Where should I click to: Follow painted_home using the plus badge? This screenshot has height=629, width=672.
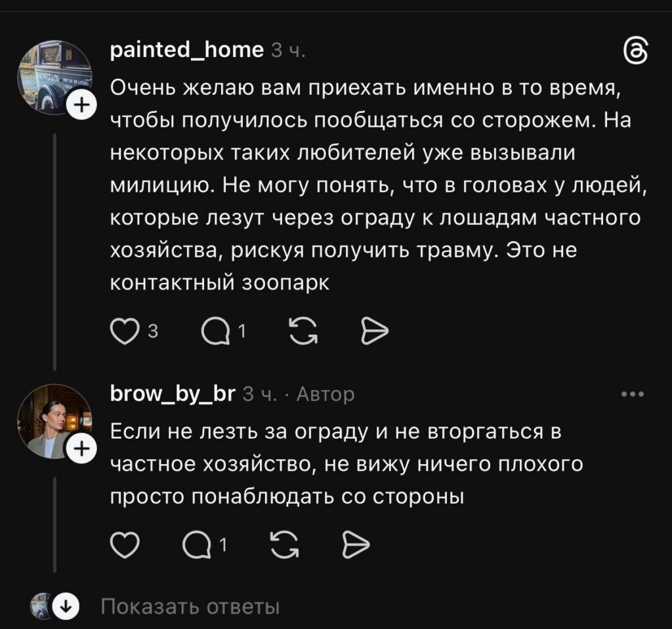(x=81, y=104)
